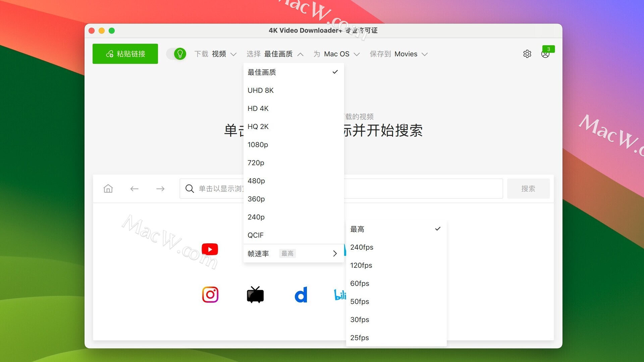
Task: Go to browser home icon
Action: point(108,188)
